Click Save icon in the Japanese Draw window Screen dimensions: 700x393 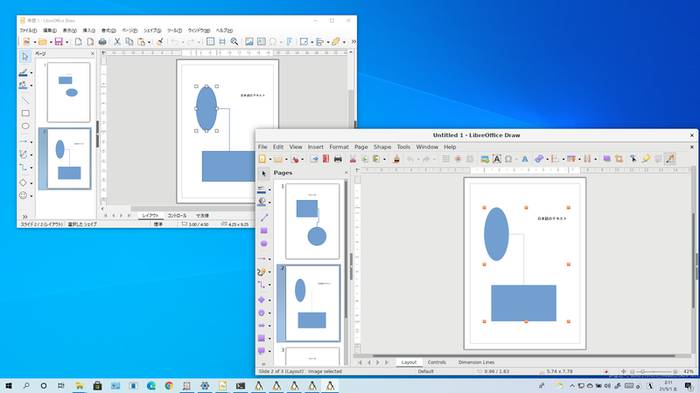point(58,42)
